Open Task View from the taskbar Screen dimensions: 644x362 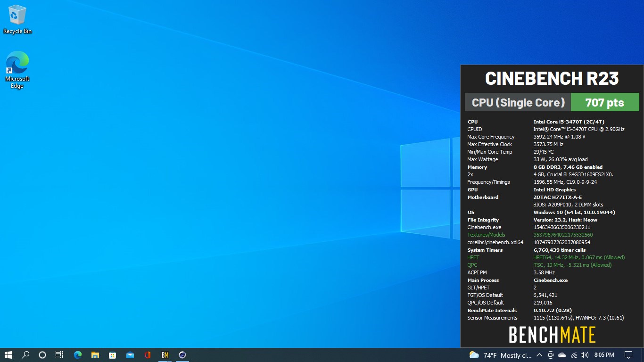coord(59,355)
